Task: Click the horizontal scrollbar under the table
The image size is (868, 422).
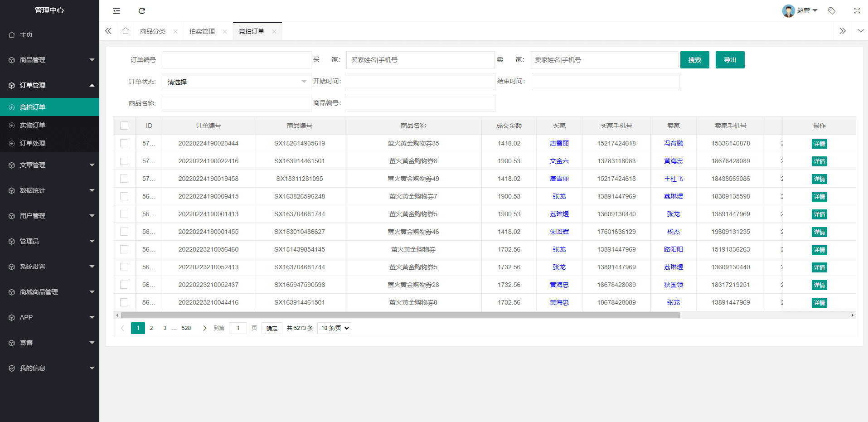Action: 400,315
